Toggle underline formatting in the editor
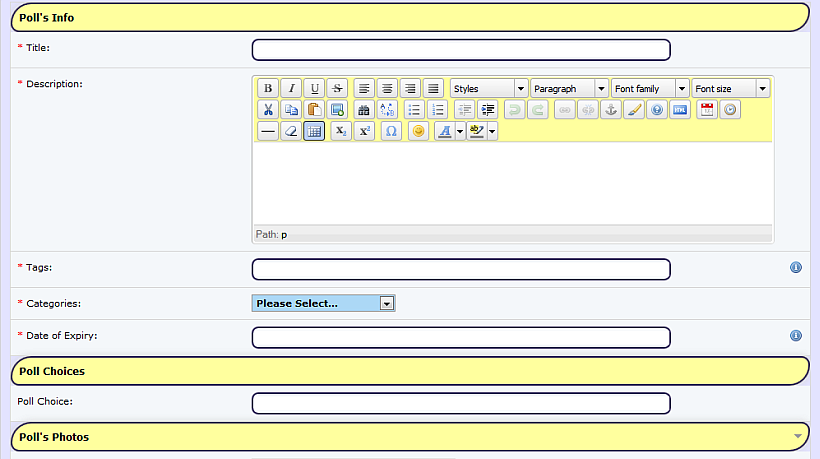Viewport: 820px width, 459px height. pos(314,88)
